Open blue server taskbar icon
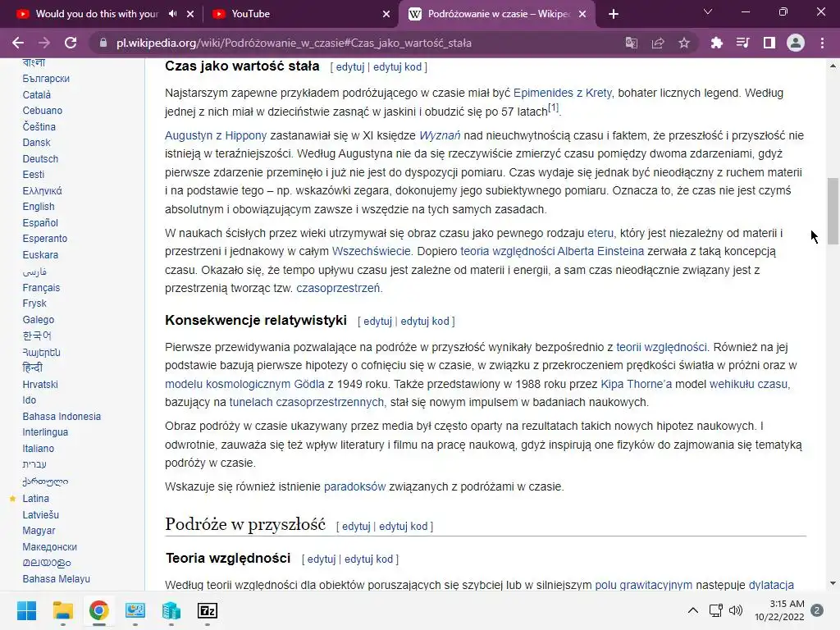The height and width of the screenshot is (630, 840). pyautogui.click(x=171, y=610)
